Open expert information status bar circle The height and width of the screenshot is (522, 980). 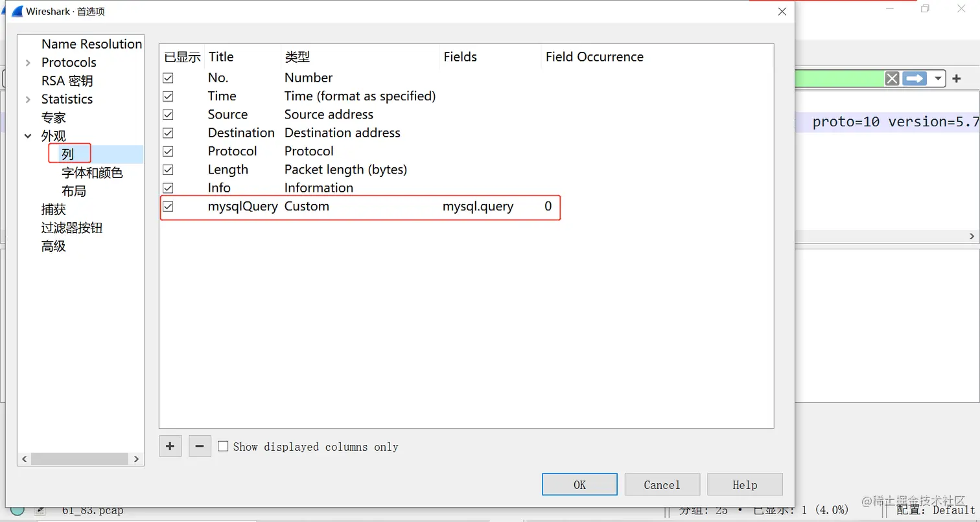pos(17,511)
